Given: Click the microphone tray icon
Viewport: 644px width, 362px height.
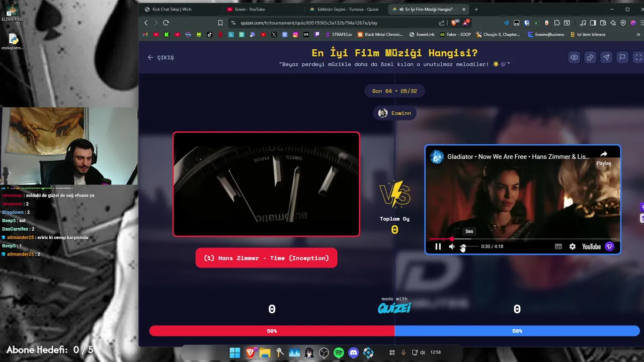Looking at the screenshot, I should (403, 352).
